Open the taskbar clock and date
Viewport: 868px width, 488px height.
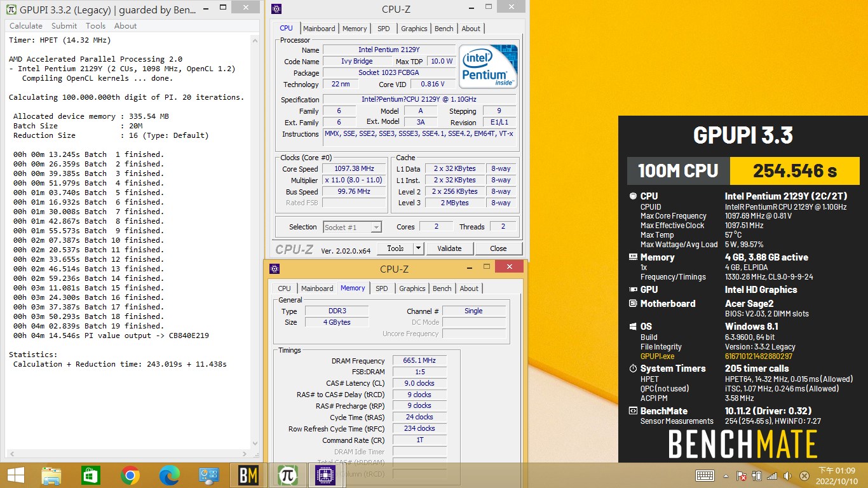tap(836, 475)
